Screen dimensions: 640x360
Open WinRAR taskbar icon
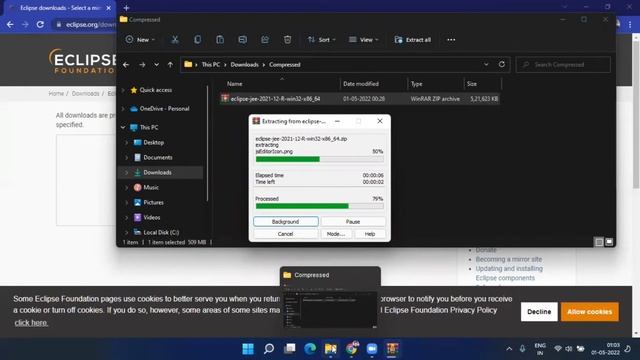[392, 349]
